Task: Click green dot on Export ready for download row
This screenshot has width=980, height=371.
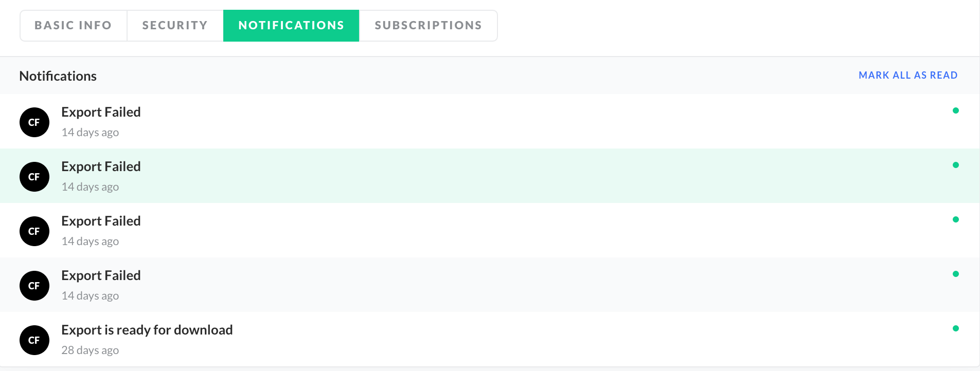Action: point(955,328)
